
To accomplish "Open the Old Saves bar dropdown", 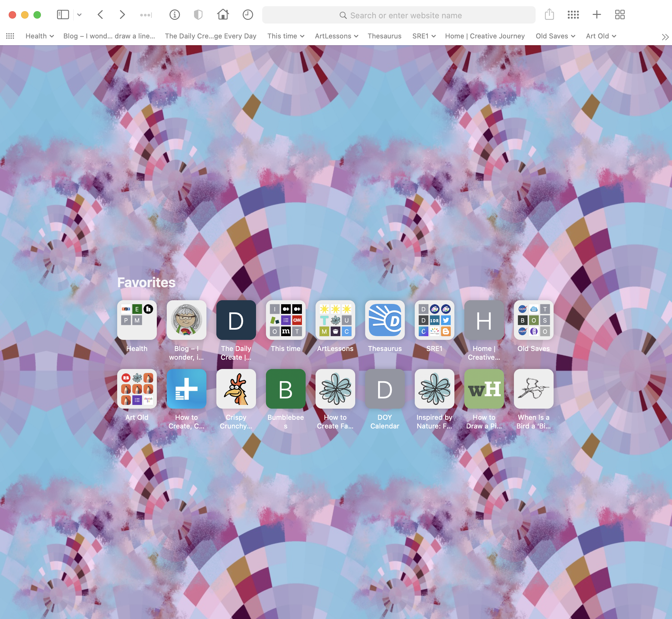I will click(555, 36).
